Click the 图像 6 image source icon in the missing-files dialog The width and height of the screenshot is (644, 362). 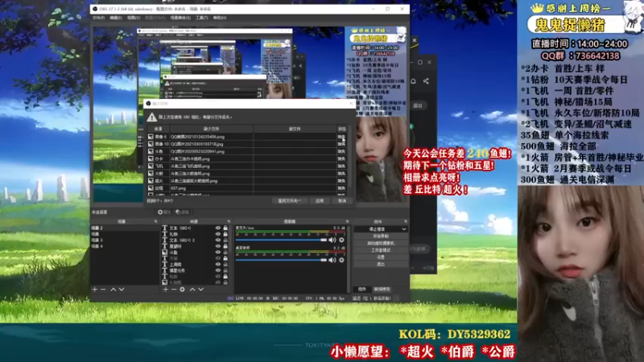pos(151,137)
